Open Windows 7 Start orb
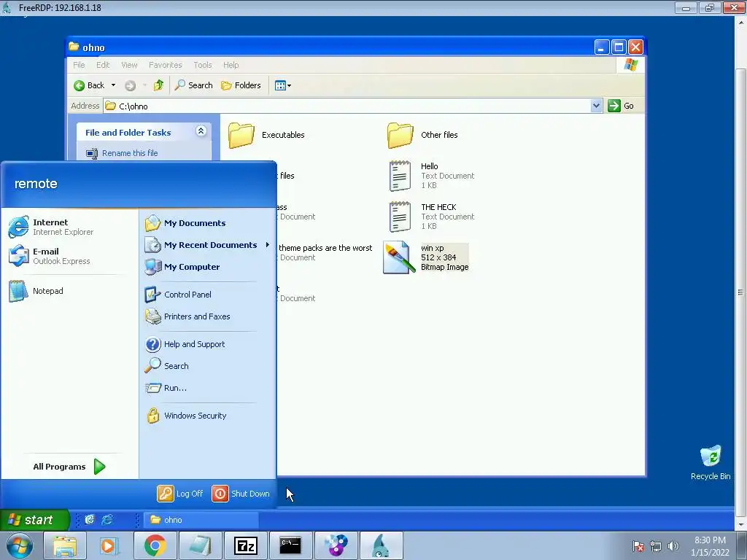The width and height of the screenshot is (747, 560). coord(20,545)
